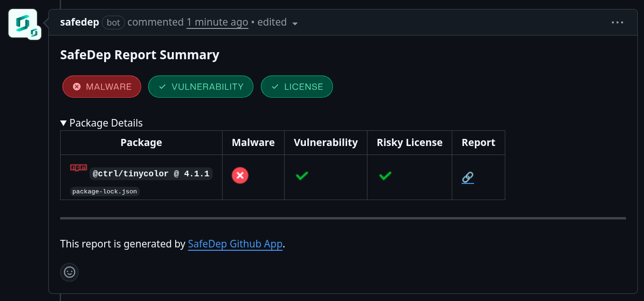Viewport: 644px width, 301px height.
Task: Click the checkmark icon inside the LICENSE badge
Action: tap(275, 86)
